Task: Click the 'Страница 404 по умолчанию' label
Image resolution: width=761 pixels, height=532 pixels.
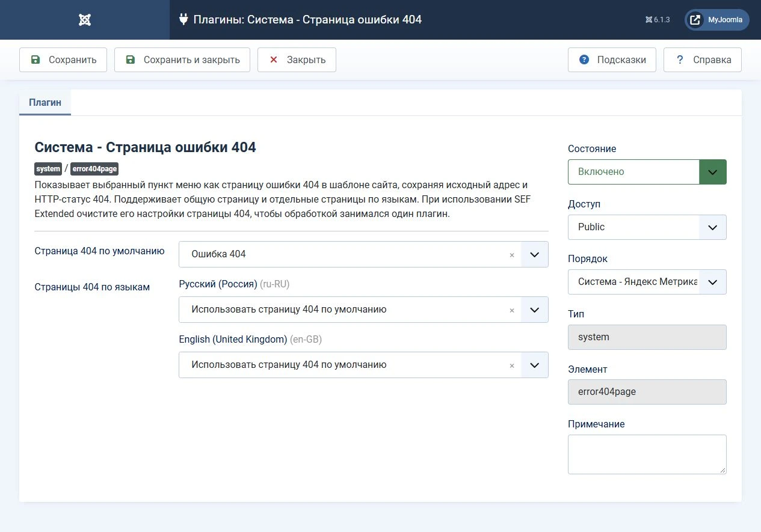Action: (100, 251)
